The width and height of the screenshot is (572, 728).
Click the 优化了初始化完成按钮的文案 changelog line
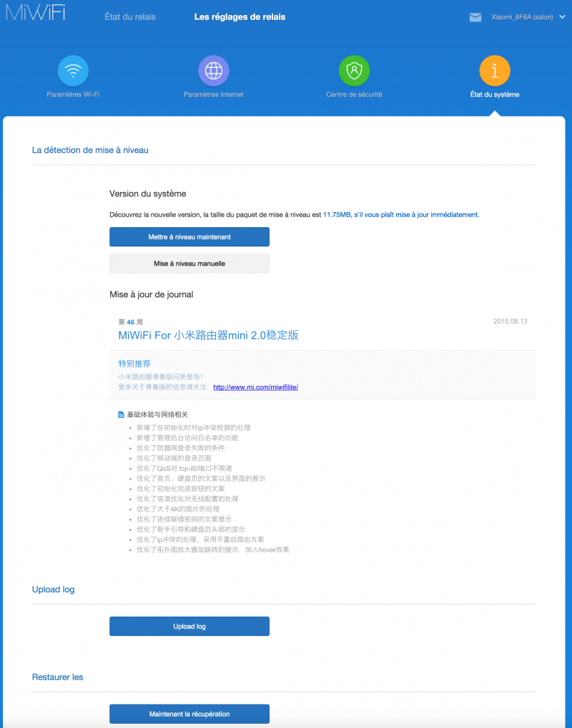[181, 489]
